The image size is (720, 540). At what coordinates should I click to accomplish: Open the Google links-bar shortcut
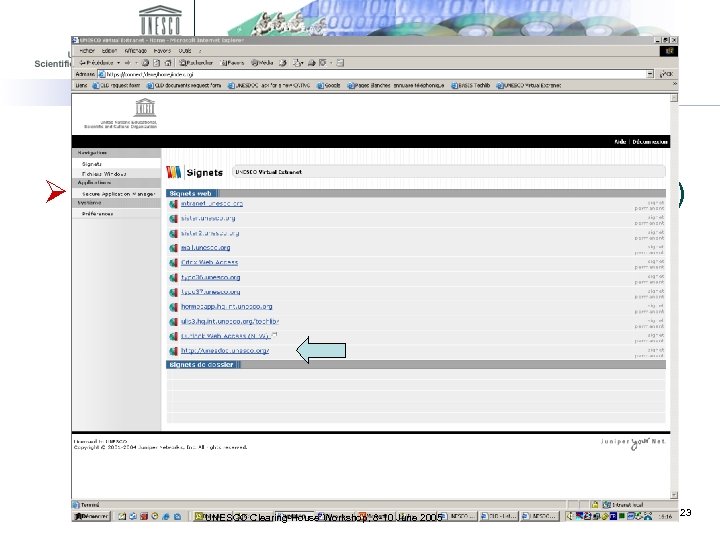329,85
